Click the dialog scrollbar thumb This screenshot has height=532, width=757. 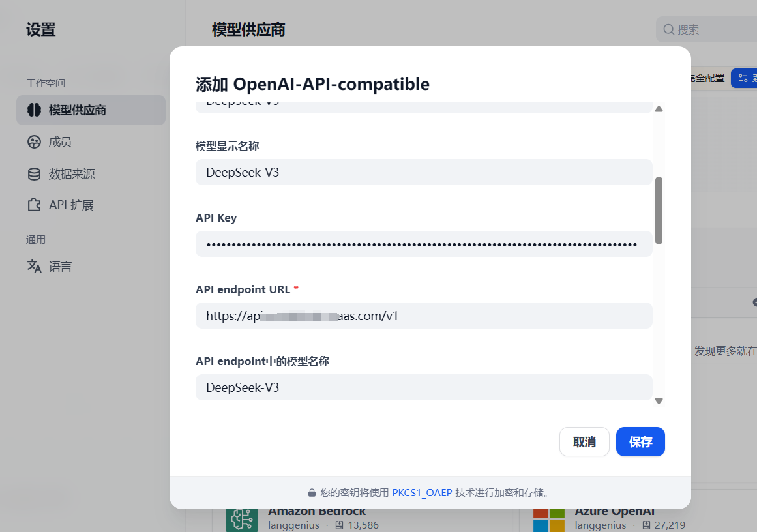[659, 211]
